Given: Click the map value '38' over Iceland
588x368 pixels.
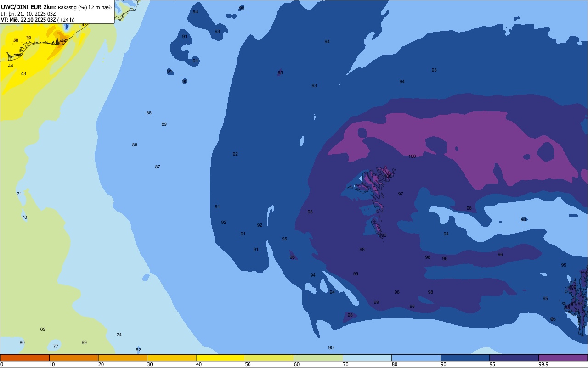Looking at the screenshot, I should tap(16, 40).
